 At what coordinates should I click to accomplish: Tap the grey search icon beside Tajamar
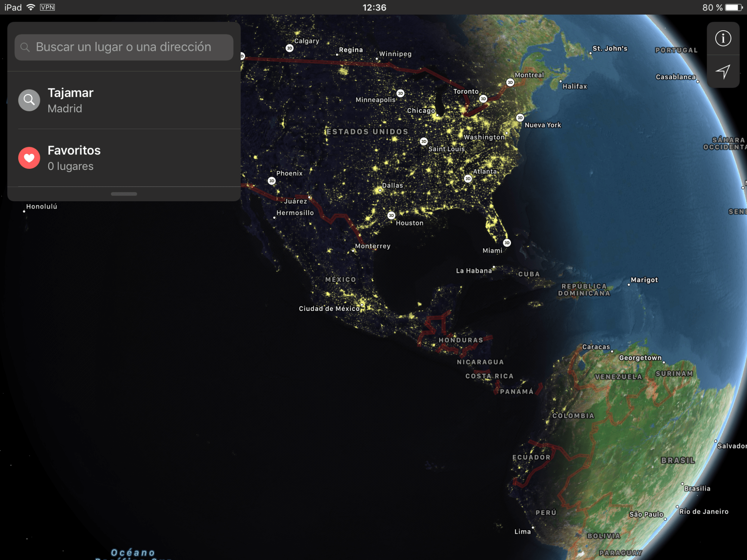[x=29, y=100]
